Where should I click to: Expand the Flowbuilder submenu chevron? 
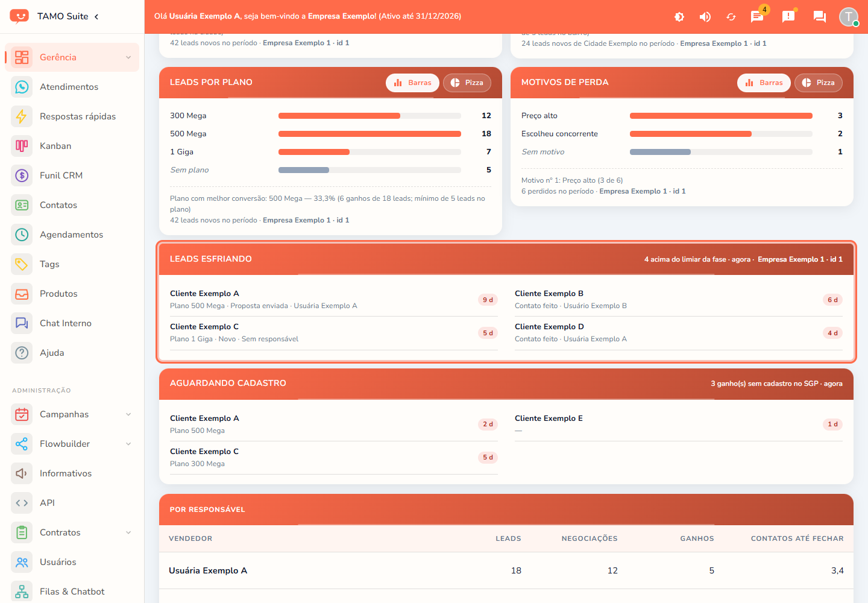pyautogui.click(x=128, y=444)
